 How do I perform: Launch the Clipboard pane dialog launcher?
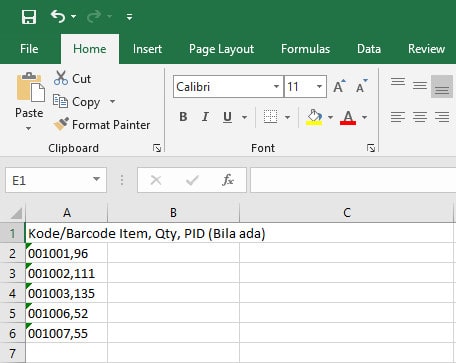click(157, 148)
